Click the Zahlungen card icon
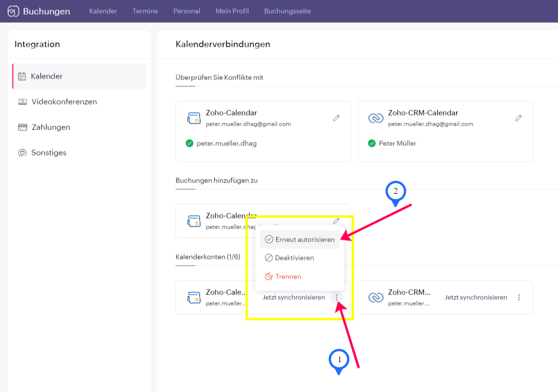The width and height of the screenshot is (558, 392). point(23,127)
